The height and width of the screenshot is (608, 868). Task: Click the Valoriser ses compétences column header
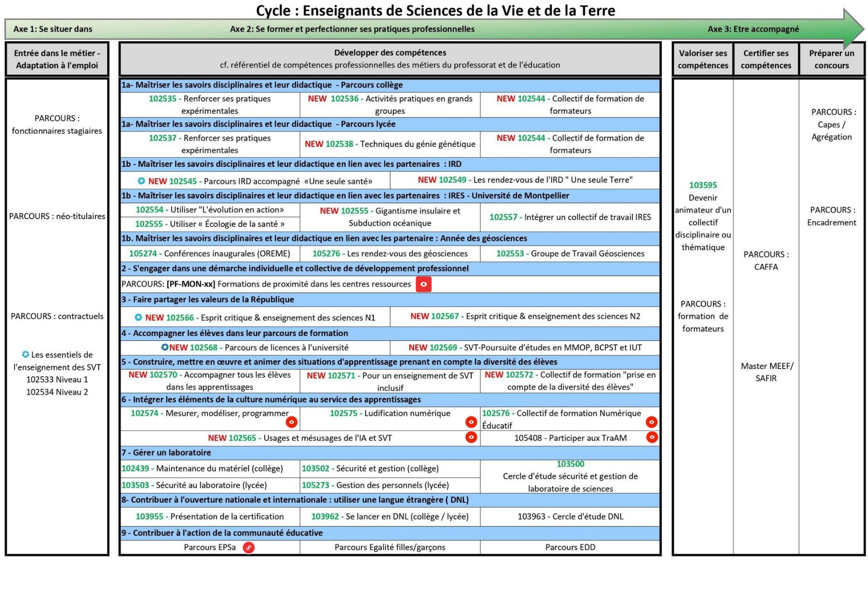coord(703,59)
